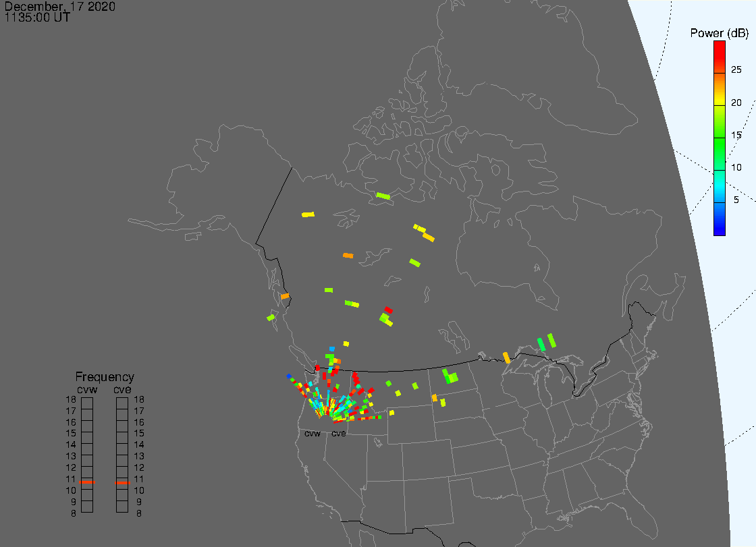Pick the dark blue band at color bar bottom

pyautogui.click(x=720, y=219)
